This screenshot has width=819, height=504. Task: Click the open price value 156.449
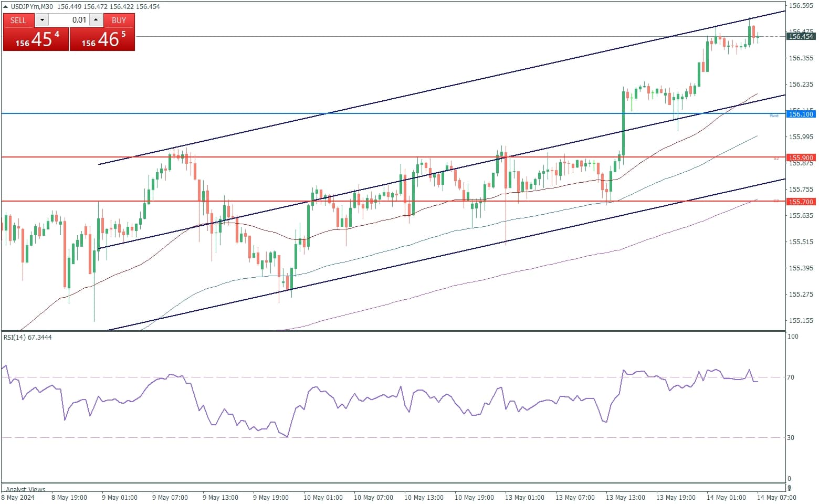pyautogui.click(x=69, y=7)
